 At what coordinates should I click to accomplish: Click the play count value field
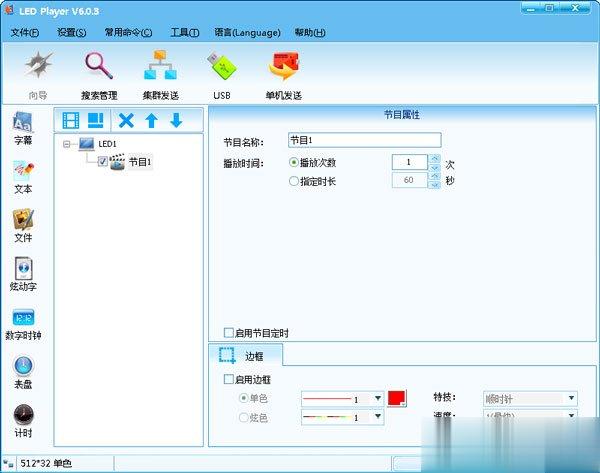tap(409, 162)
